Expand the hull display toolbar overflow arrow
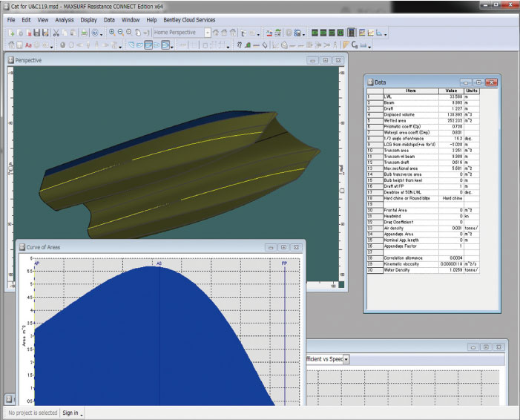The height and width of the screenshot is (420, 520). pos(172,46)
